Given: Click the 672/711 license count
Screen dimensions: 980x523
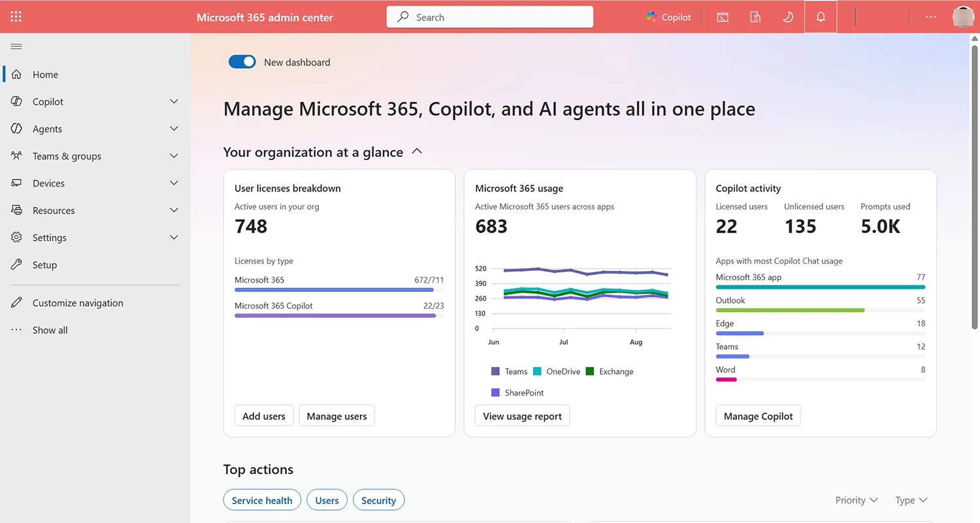Looking at the screenshot, I should tap(429, 279).
